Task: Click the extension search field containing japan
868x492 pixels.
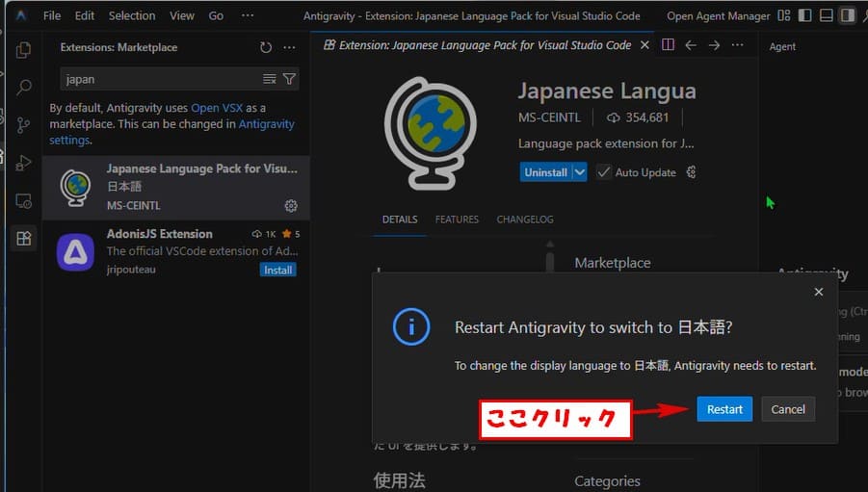Action: 159,79
